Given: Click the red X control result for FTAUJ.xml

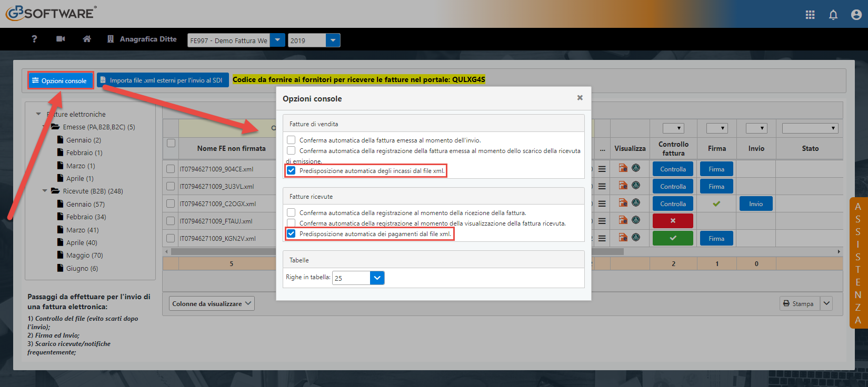Looking at the screenshot, I should pyautogui.click(x=673, y=221).
